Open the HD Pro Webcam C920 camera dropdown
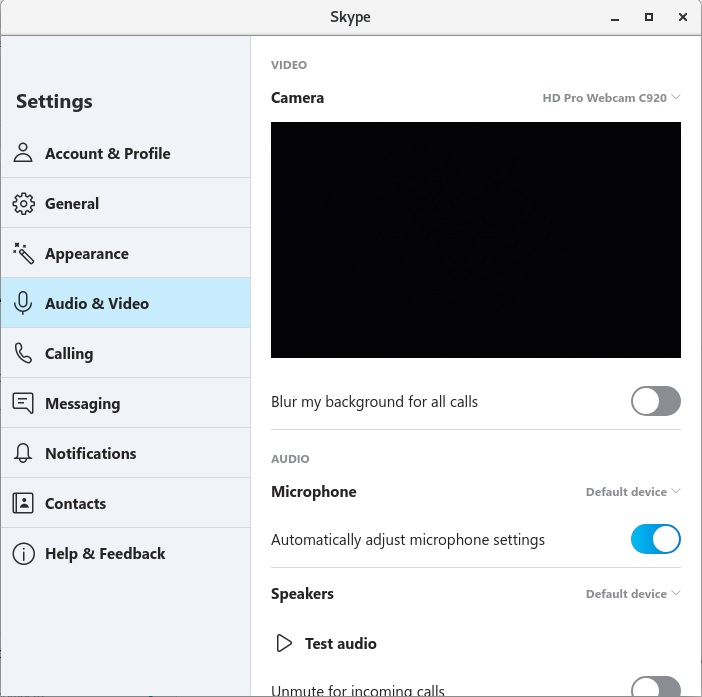This screenshot has height=697, width=702. 611,98
